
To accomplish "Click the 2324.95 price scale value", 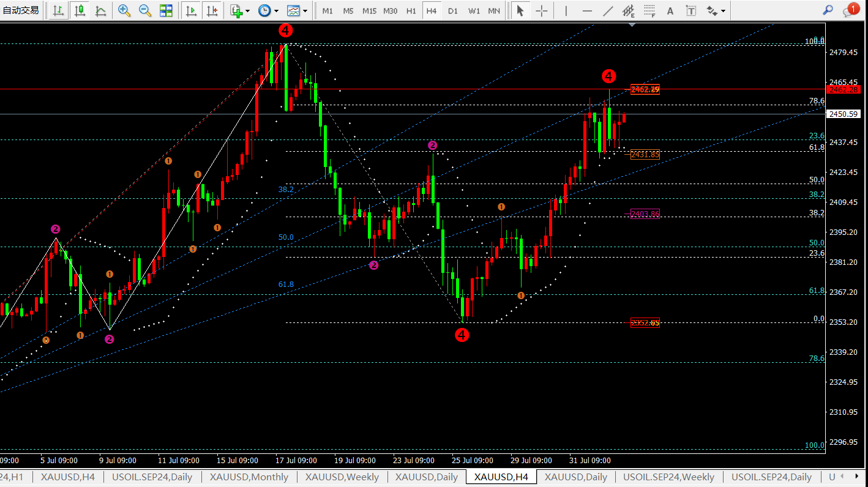I will [x=844, y=382].
